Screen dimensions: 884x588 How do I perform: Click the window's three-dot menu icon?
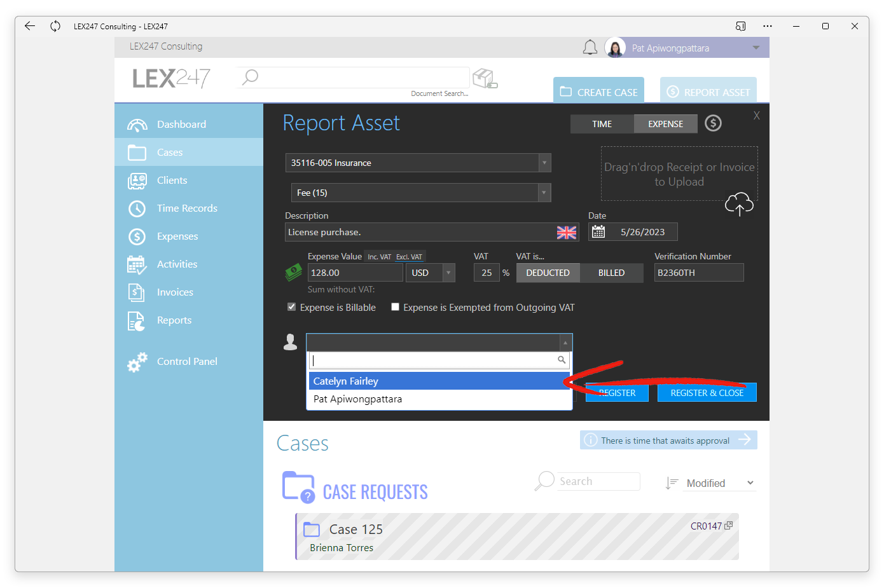tap(768, 26)
